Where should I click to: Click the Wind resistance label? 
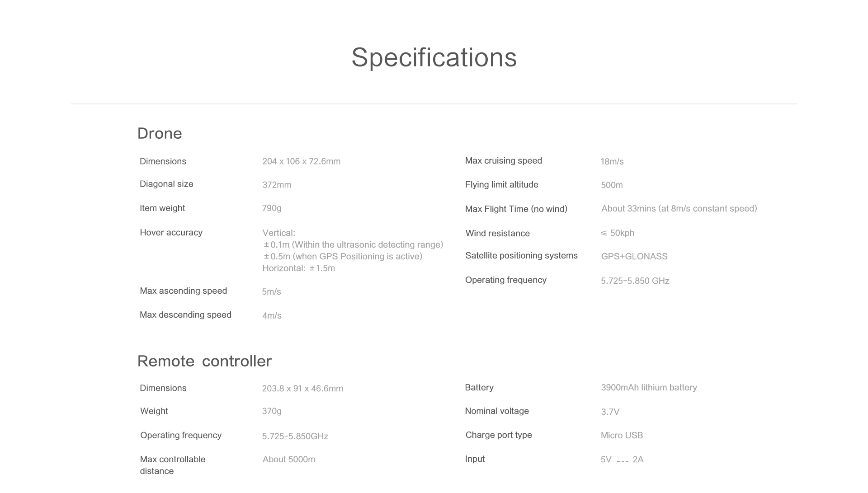[497, 233]
